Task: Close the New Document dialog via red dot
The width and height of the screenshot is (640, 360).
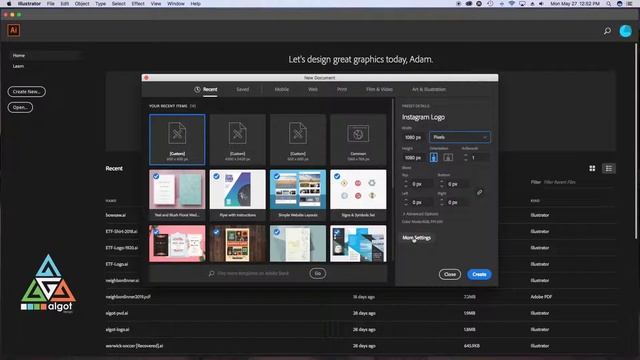Action: 146,78
